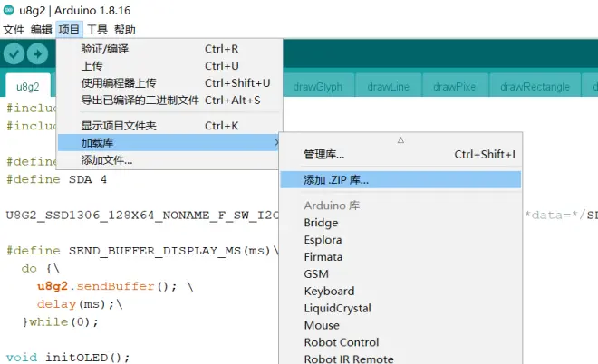Open the 编辑 menu

click(41, 30)
